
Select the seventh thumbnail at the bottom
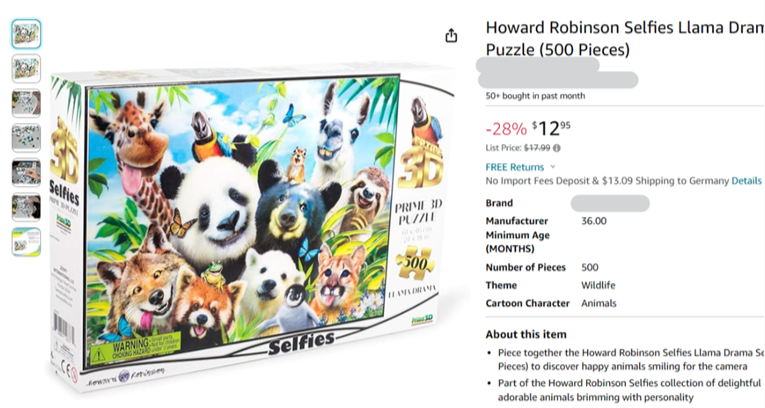click(x=26, y=242)
